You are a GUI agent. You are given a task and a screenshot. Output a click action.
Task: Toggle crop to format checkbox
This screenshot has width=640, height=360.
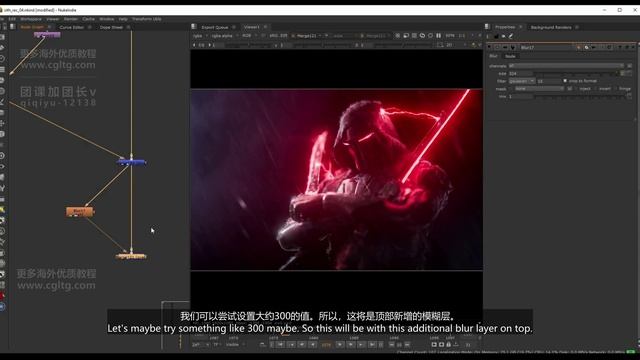(x=565, y=81)
